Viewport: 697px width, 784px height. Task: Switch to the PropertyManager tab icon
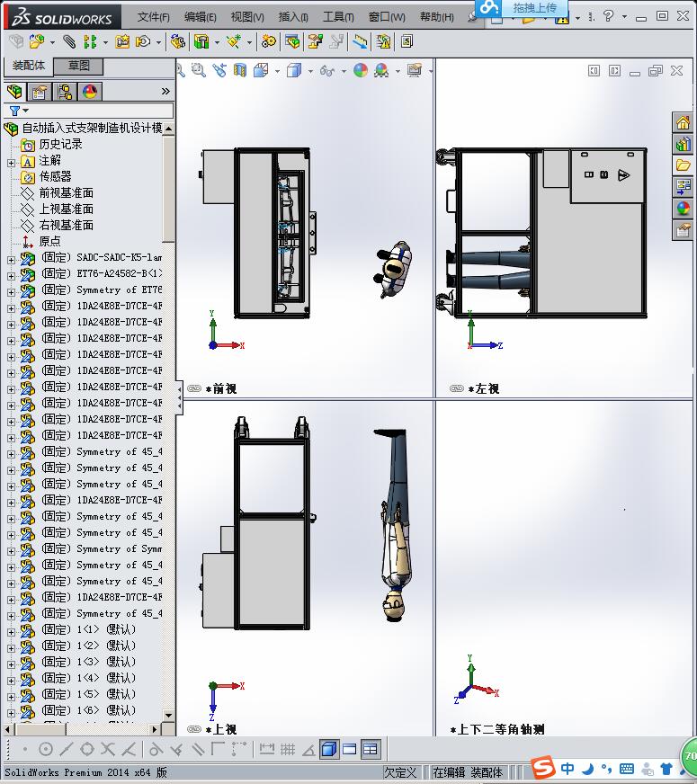pos(40,92)
